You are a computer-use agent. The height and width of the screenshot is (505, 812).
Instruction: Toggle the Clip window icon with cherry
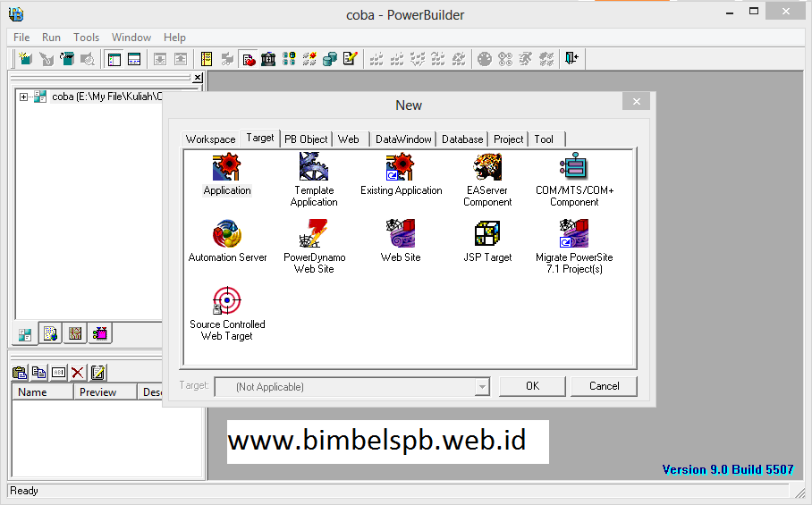pos(249,59)
